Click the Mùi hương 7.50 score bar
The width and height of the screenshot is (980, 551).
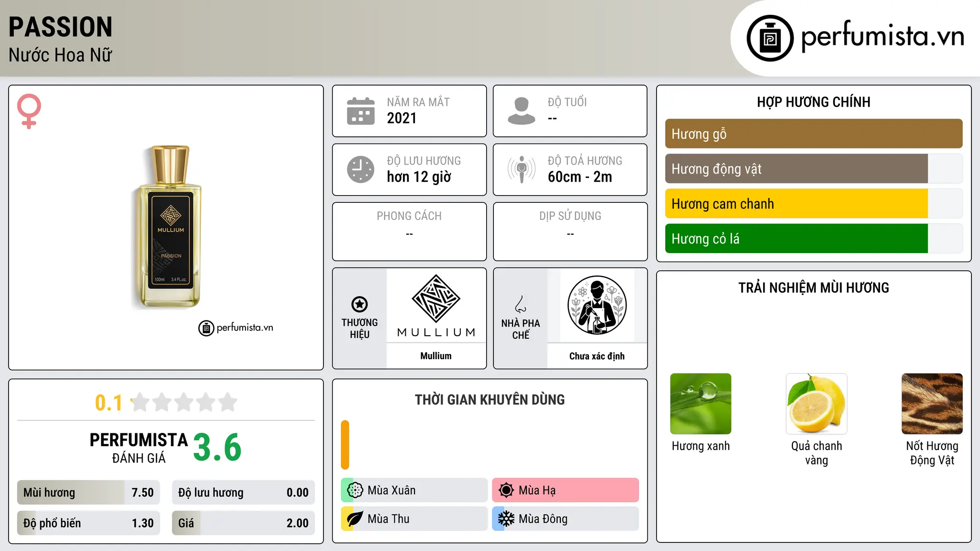89,493
